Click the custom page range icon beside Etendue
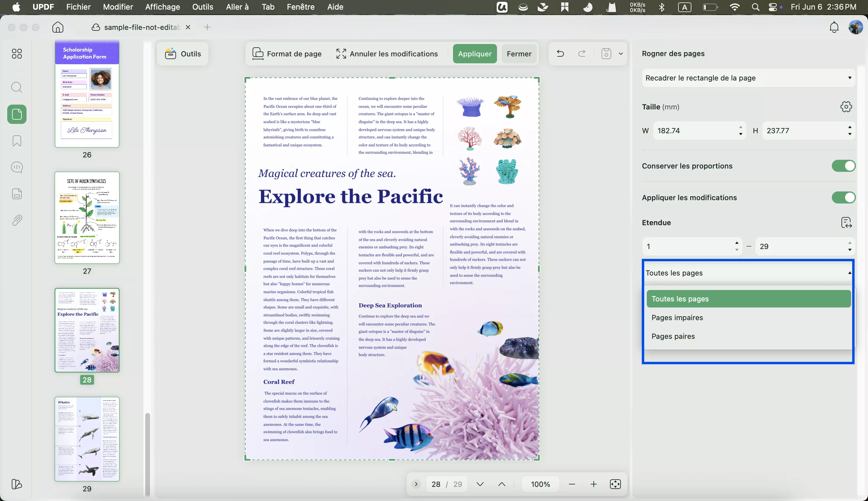Viewport: 868px width, 501px height. click(846, 223)
